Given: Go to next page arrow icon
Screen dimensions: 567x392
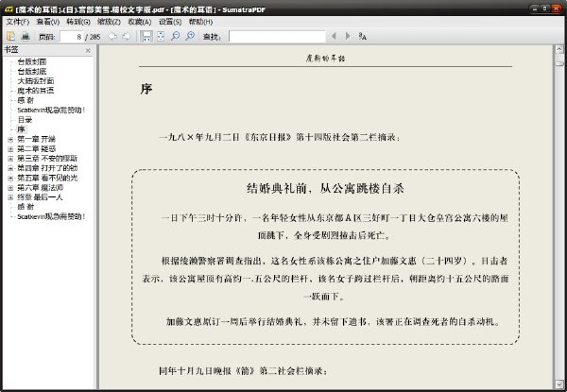Looking at the screenshot, I should (127, 36).
